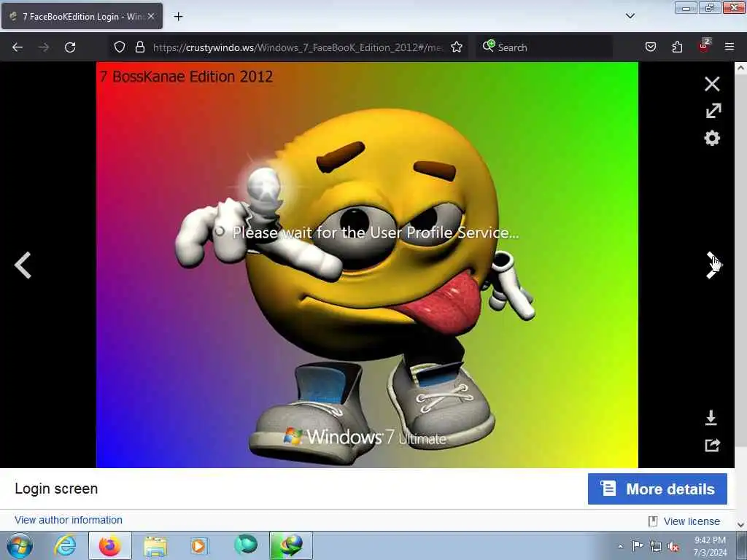747x560 pixels.
Task: Open the Extensions puzzle icon
Action: coord(677,47)
